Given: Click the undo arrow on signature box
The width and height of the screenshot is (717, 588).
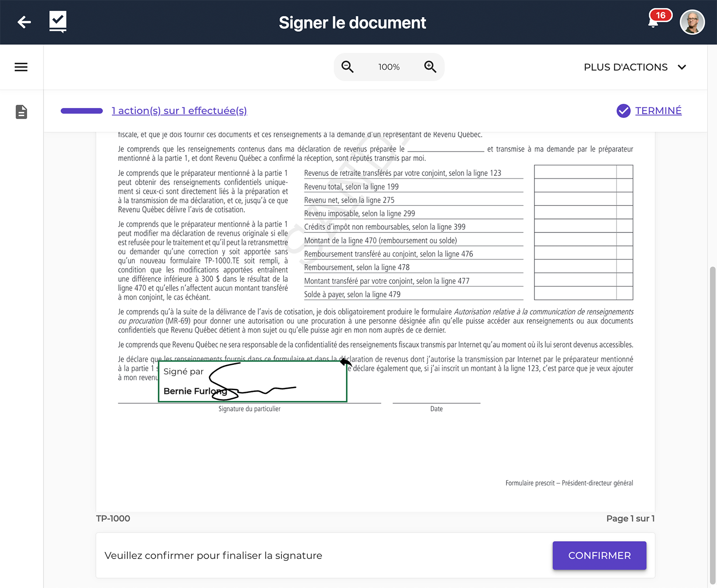Looking at the screenshot, I should [x=346, y=363].
